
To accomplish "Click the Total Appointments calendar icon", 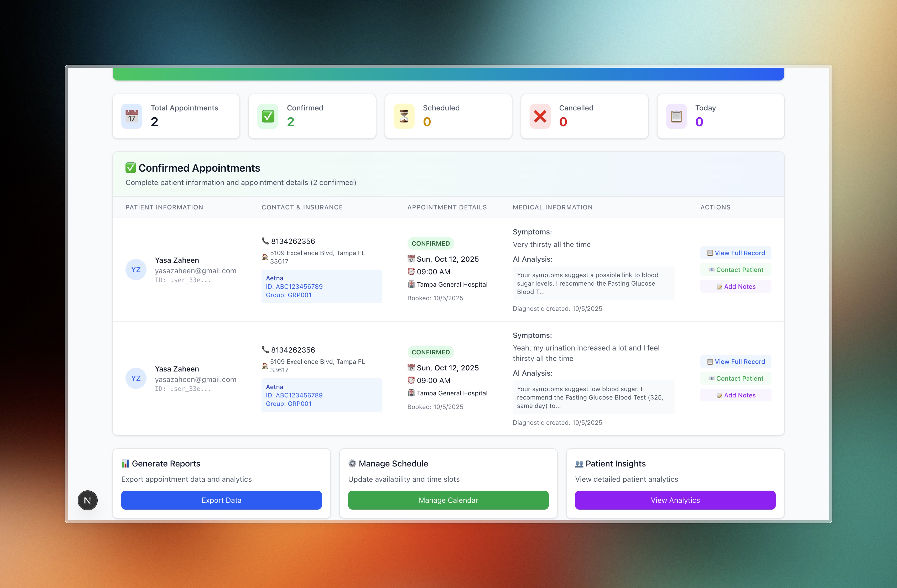I will [x=132, y=116].
